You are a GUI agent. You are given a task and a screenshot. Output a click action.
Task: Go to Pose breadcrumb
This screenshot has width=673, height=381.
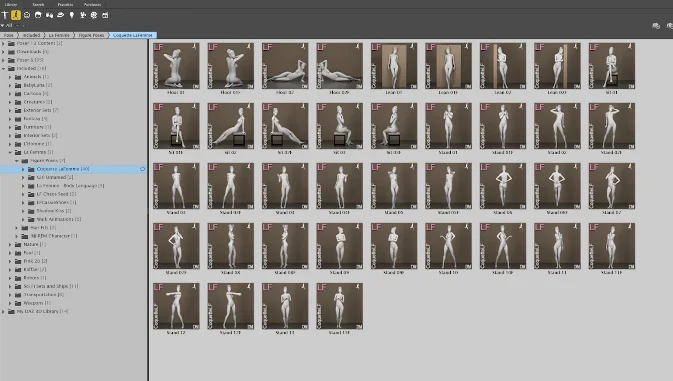coord(9,35)
